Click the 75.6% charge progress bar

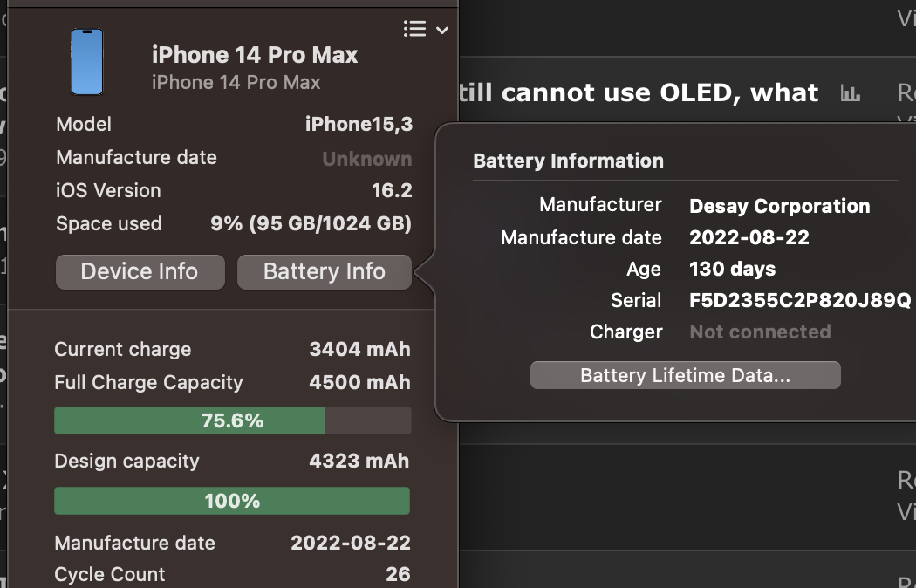[233, 420]
